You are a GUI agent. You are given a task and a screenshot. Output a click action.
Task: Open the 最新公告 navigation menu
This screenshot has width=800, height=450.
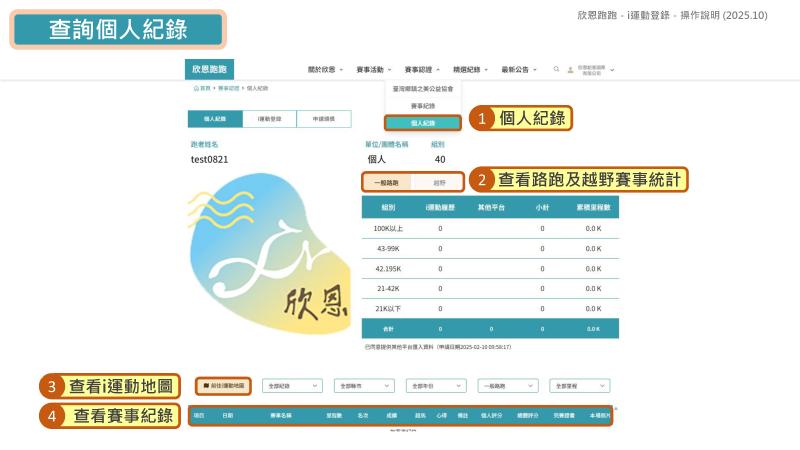tap(518, 70)
